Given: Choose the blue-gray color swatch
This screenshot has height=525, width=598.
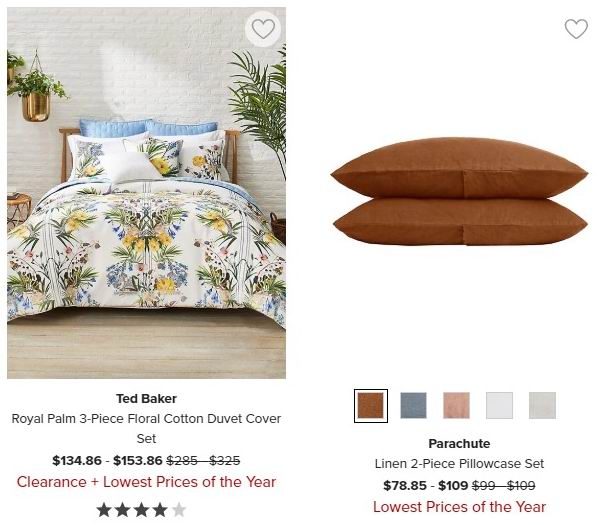Looking at the screenshot, I should pos(413,406).
